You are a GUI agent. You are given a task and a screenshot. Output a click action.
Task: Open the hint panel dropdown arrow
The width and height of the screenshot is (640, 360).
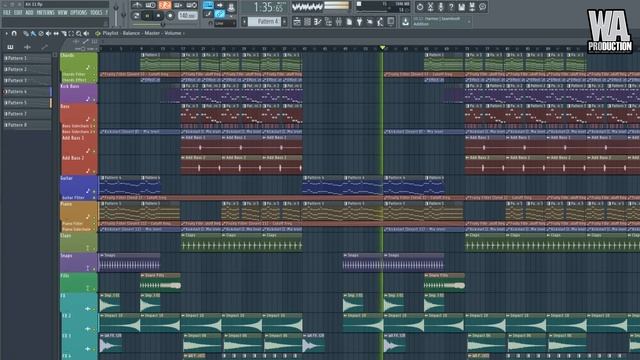tap(469, 22)
